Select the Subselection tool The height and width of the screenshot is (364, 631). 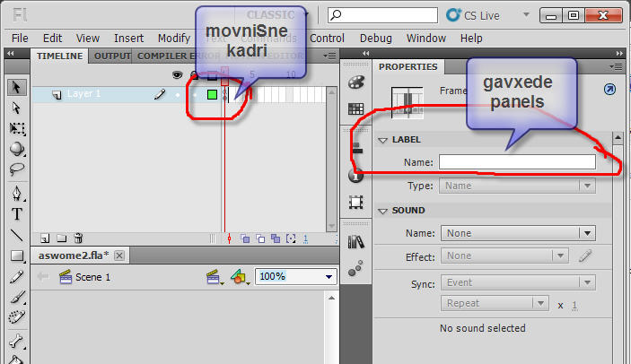[16, 108]
